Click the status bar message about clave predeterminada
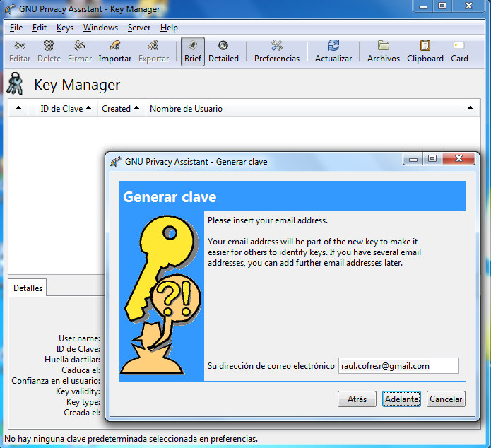Viewport: 491px width, 448px height. [x=131, y=439]
